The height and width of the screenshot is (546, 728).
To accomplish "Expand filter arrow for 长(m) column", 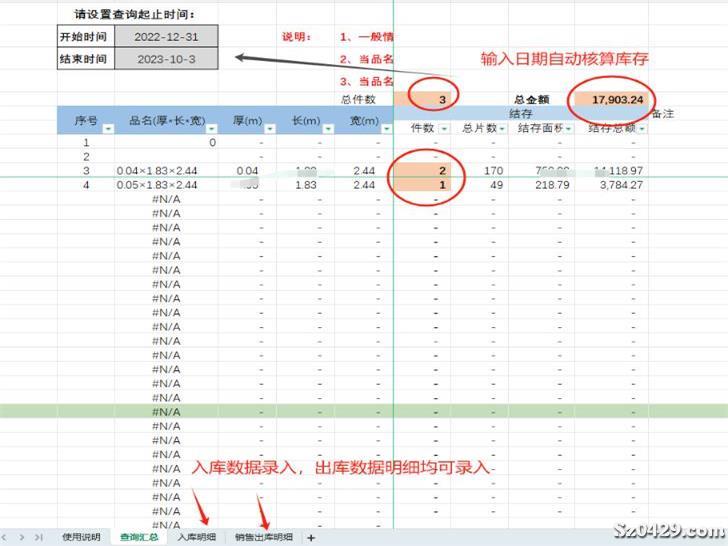I will (328, 128).
